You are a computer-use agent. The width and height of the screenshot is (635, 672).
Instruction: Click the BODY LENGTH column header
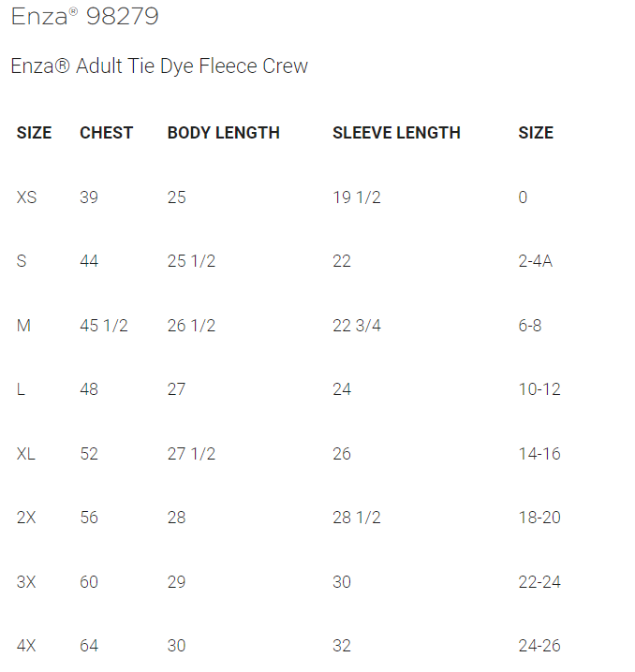[x=223, y=133]
